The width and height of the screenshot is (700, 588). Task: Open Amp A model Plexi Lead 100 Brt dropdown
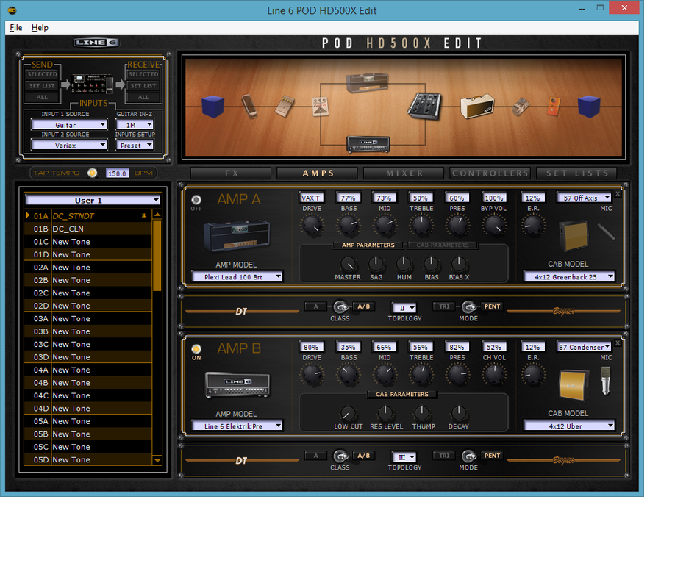pyautogui.click(x=237, y=276)
